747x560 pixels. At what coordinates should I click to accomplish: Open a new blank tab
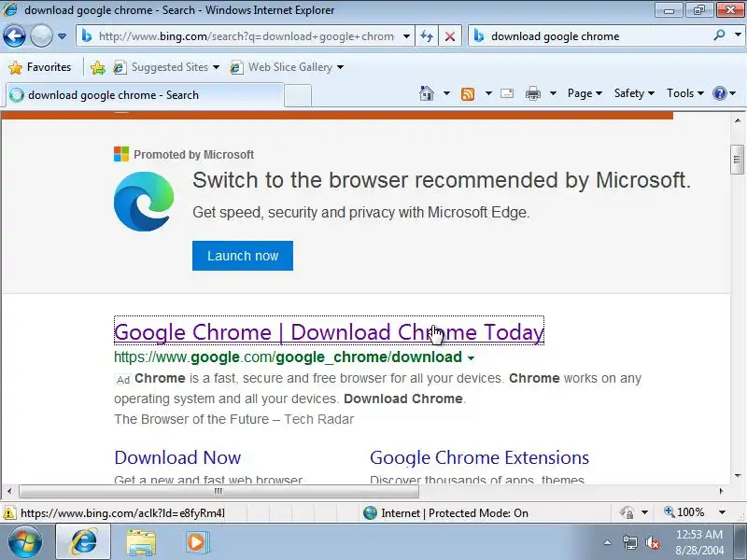point(298,96)
